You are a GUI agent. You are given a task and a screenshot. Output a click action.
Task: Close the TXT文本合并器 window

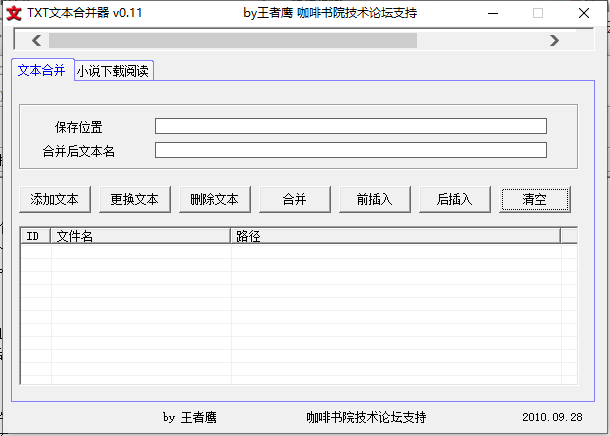(584, 13)
